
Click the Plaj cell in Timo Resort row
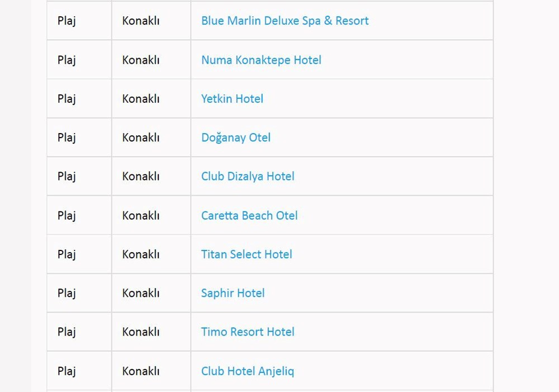tap(67, 332)
